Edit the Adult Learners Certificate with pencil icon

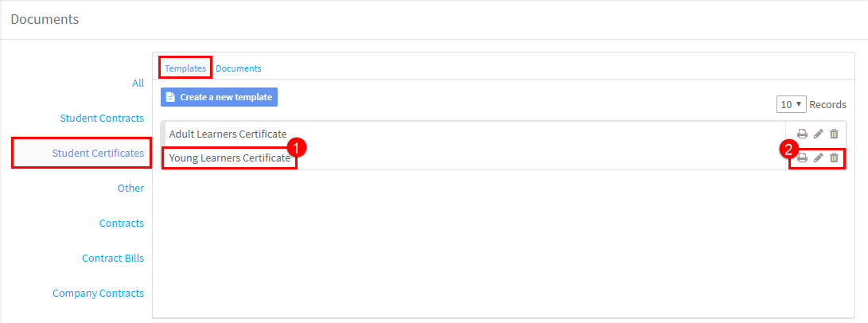pos(818,134)
